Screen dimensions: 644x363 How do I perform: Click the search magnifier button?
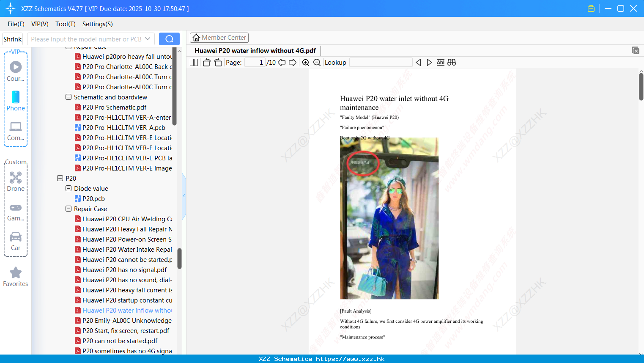pyautogui.click(x=169, y=39)
